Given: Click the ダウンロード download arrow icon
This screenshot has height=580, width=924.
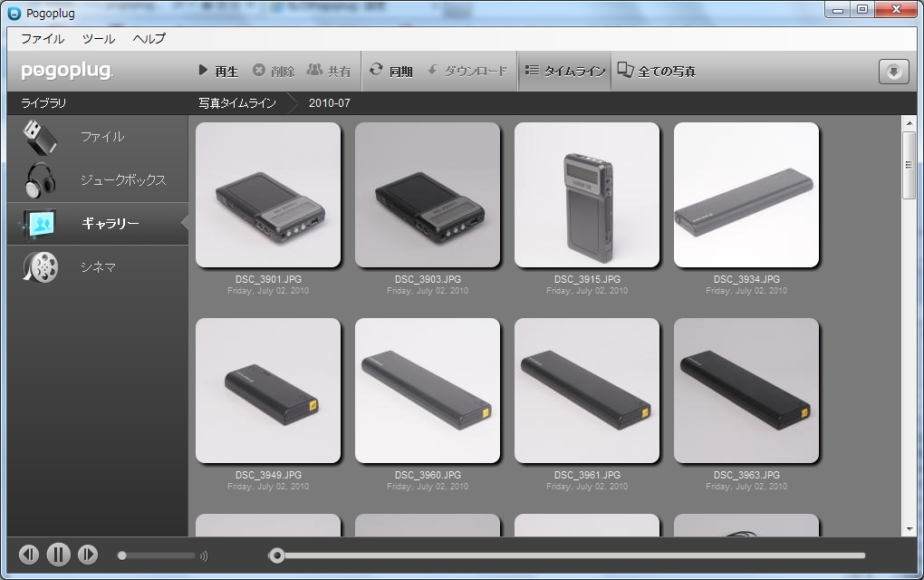Looking at the screenshot, I should pos(432,70).
